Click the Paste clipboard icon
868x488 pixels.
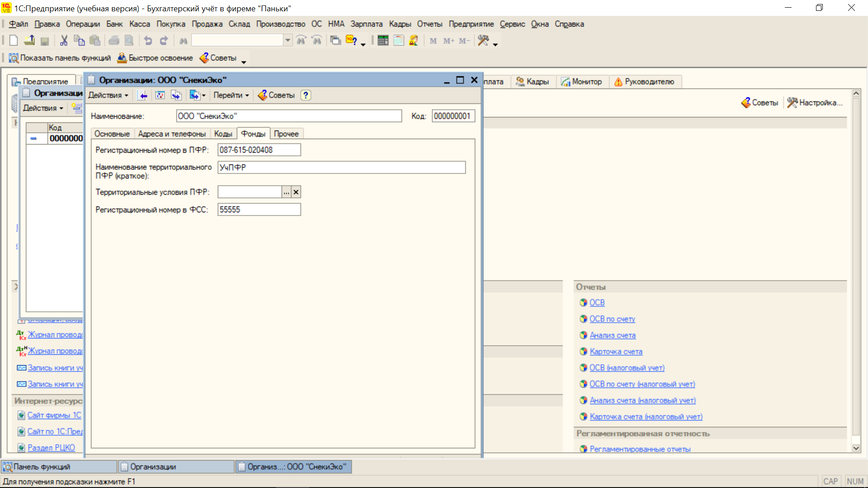coord(94,41)
